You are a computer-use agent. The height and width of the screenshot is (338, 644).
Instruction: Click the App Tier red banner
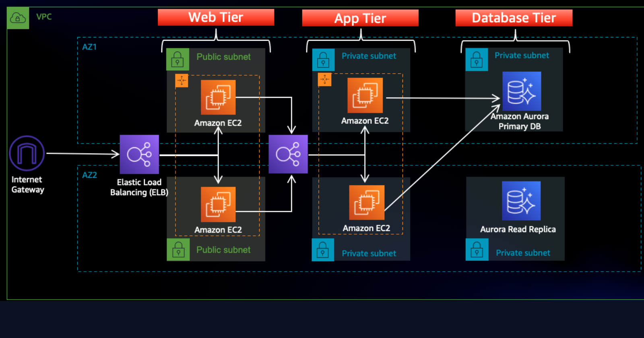360,18
